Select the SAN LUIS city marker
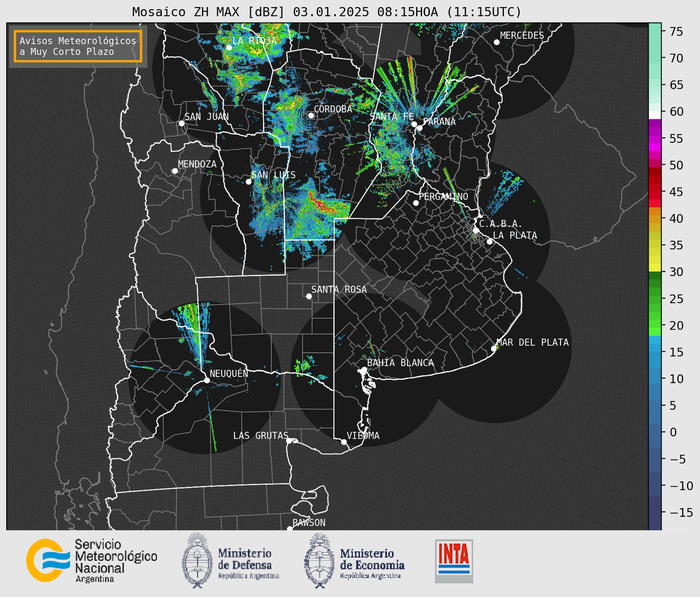The width and height of the screenshot is (700, 597). click(249, 181)
